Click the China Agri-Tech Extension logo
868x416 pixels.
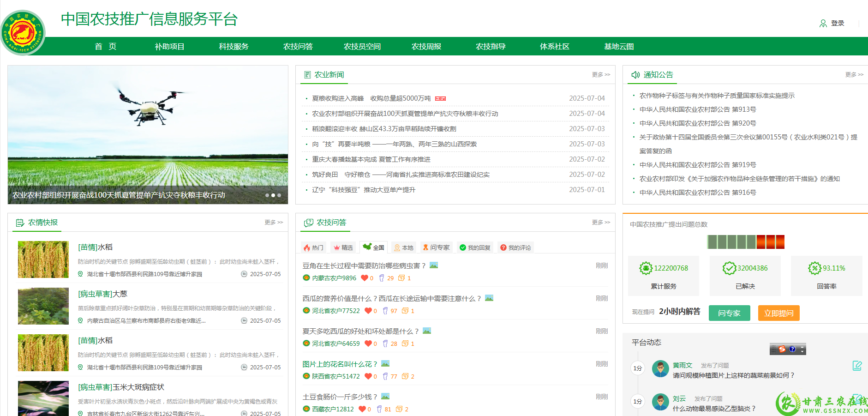point(23,32)
